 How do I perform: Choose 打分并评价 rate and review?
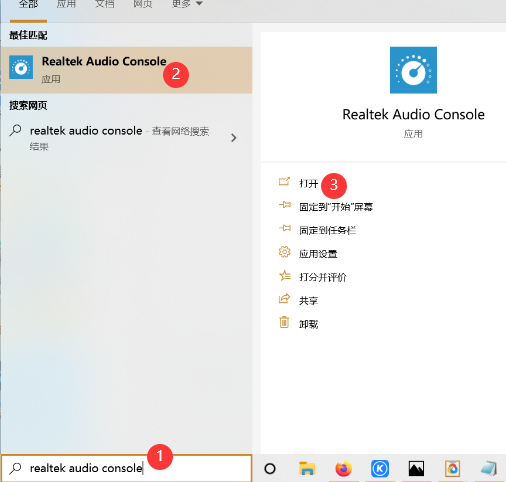(x=323, y=277)
